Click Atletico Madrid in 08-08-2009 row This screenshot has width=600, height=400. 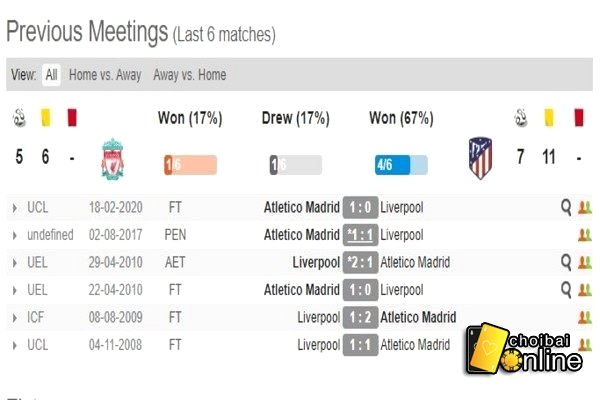coord(418,317)
